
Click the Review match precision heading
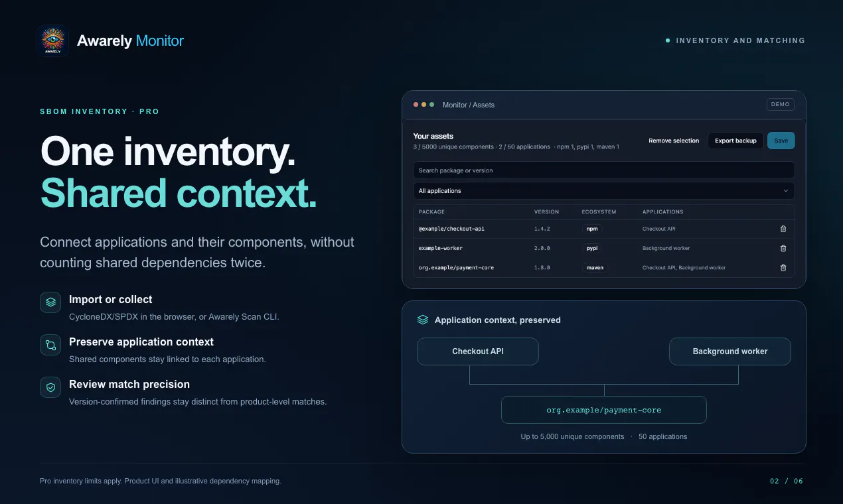[129, 385]
